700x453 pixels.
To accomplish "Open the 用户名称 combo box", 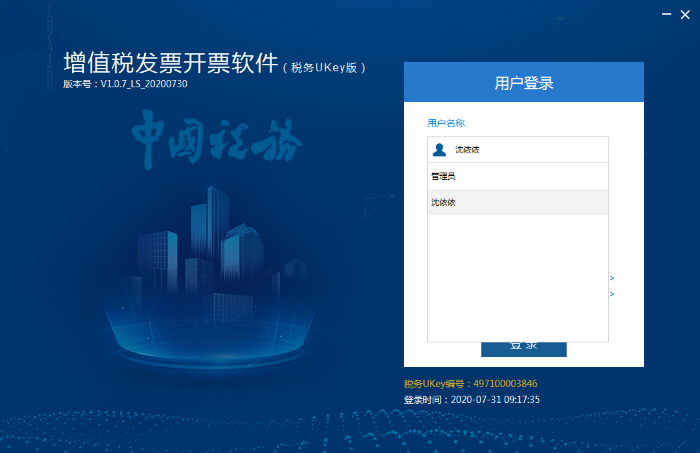I will pyautogui.click(x=517, y=150).
